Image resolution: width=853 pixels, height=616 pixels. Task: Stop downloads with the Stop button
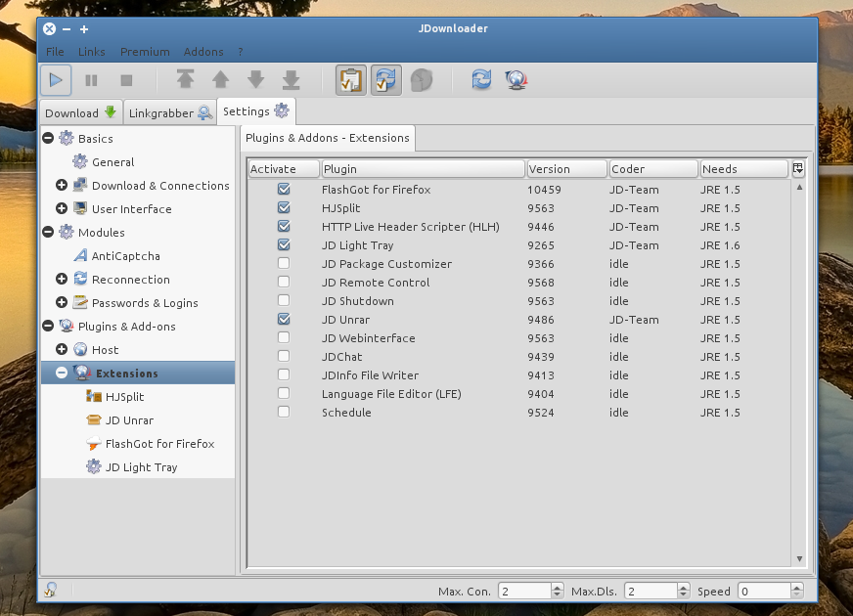(126, 80)
